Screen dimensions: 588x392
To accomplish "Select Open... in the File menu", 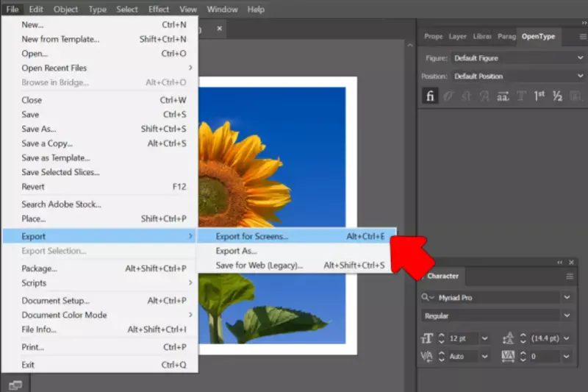I will coord(100,54).
